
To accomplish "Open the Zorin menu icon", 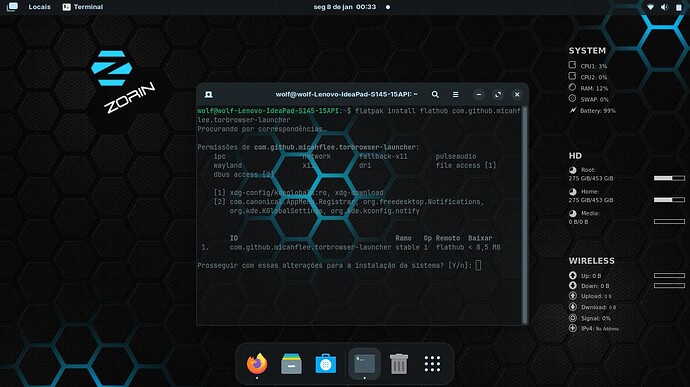I will (12, 7).
